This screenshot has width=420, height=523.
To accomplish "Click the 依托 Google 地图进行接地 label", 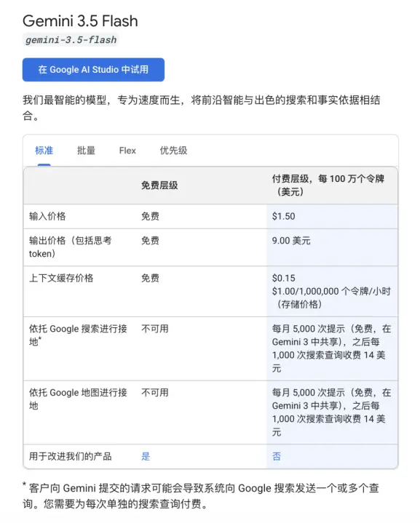I will [x=78, y=399].
